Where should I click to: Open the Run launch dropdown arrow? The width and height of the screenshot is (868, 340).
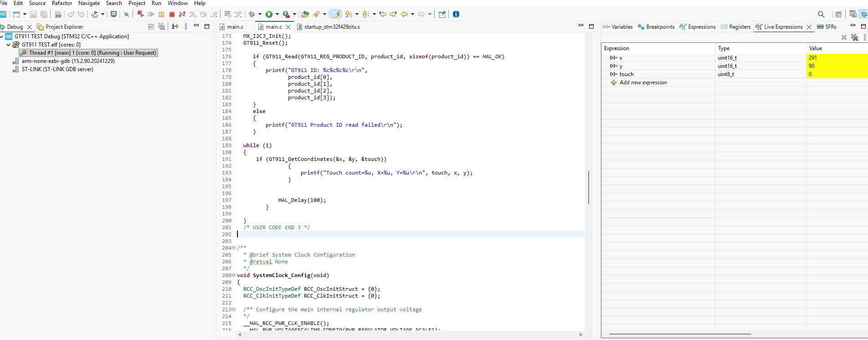(x=277, y=14)
